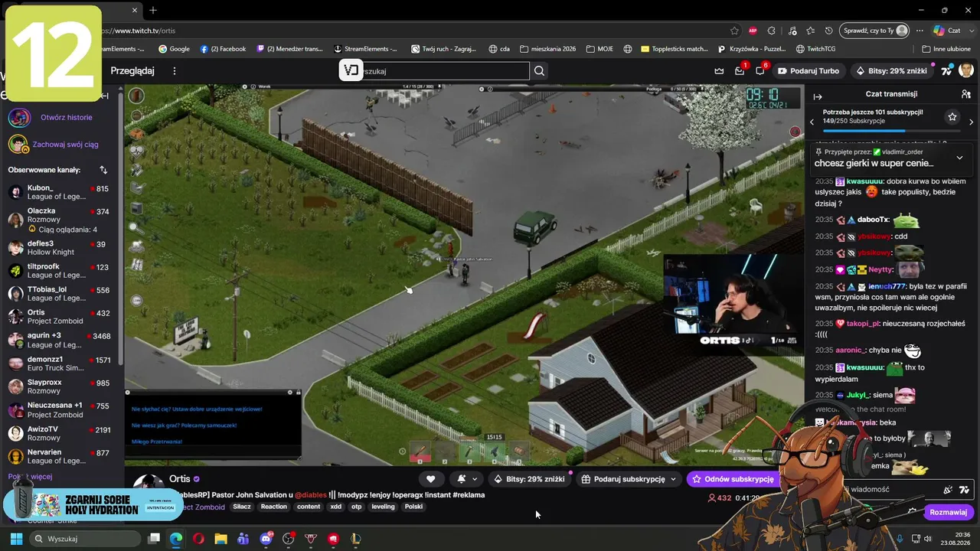Sort the followed channels list
The height and width of the screenshot is (551, 980).
(x=103, y=170)
